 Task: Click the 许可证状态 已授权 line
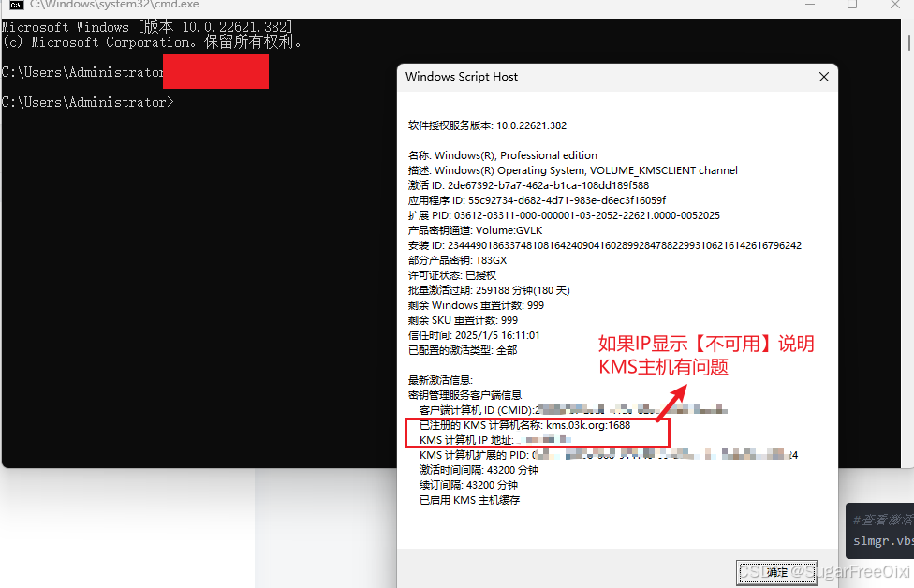452,275
